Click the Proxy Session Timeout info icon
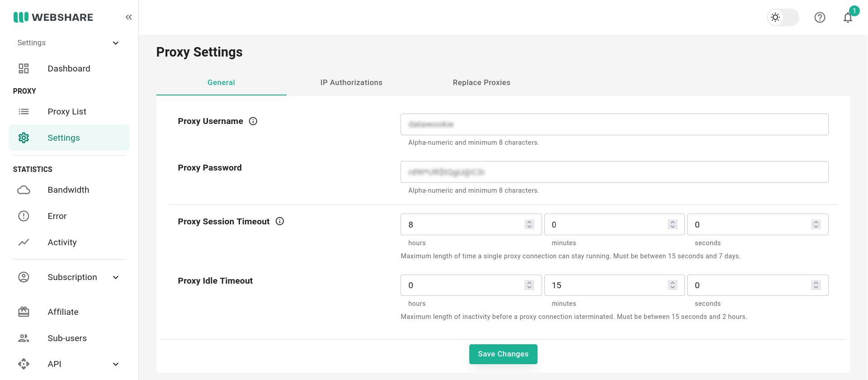 [x=280, y=221]
